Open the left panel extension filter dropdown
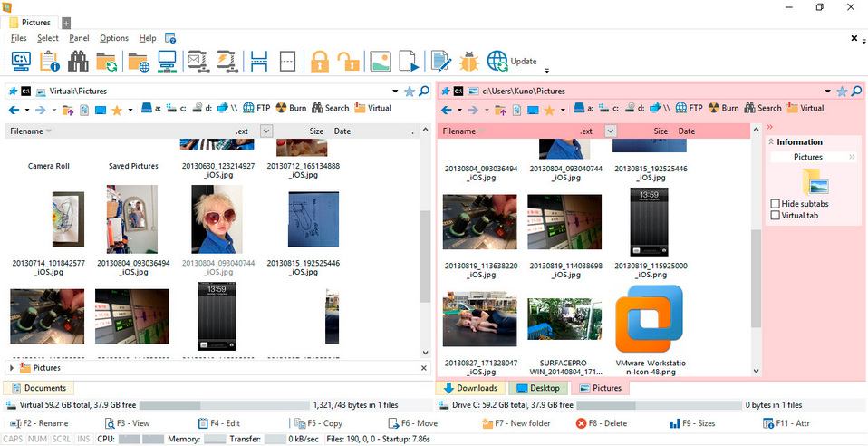 [x=265, y=131]
